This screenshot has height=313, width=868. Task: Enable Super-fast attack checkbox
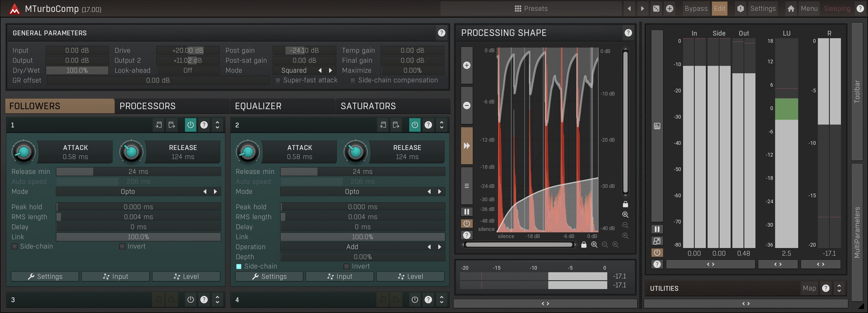pyautogui.click(x=278, y=80)
